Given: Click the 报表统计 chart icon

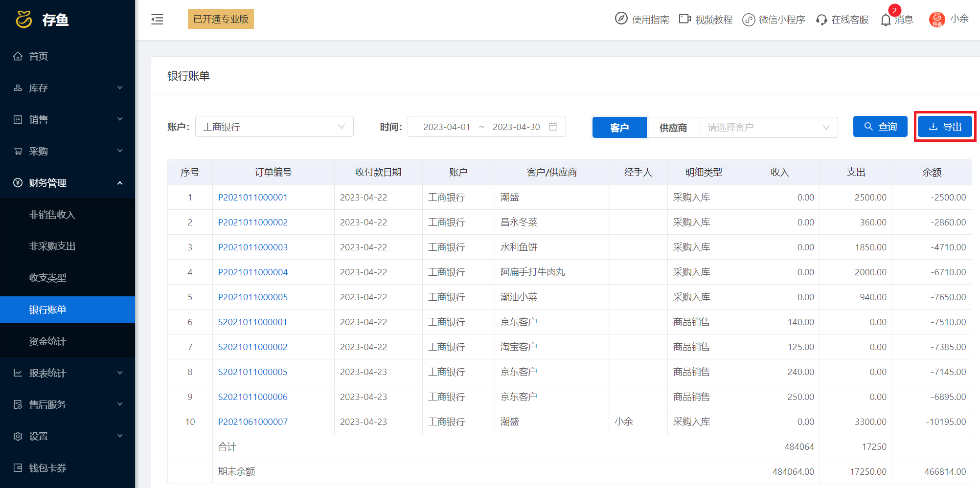Looking at the screenshot, I should (x=18, y=373).
